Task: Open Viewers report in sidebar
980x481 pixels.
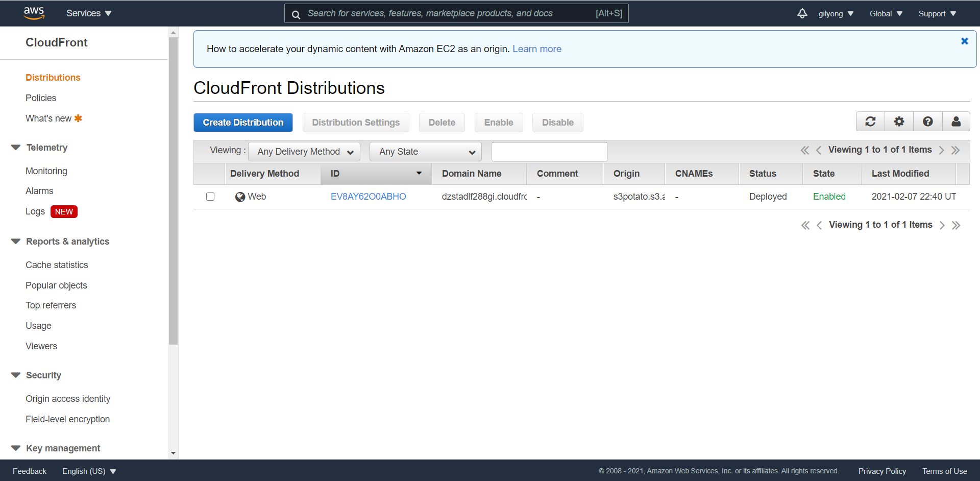Action: (41, 346)
